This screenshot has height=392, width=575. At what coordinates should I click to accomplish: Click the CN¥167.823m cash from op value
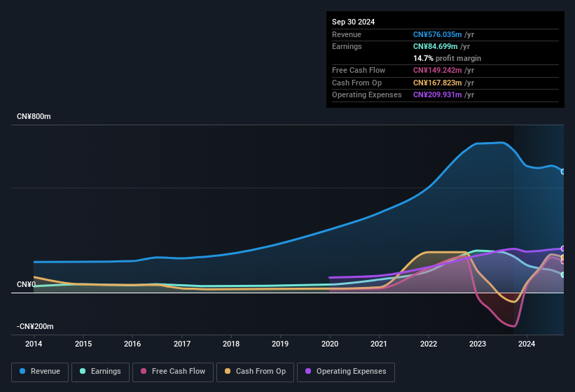click(438, 83)
